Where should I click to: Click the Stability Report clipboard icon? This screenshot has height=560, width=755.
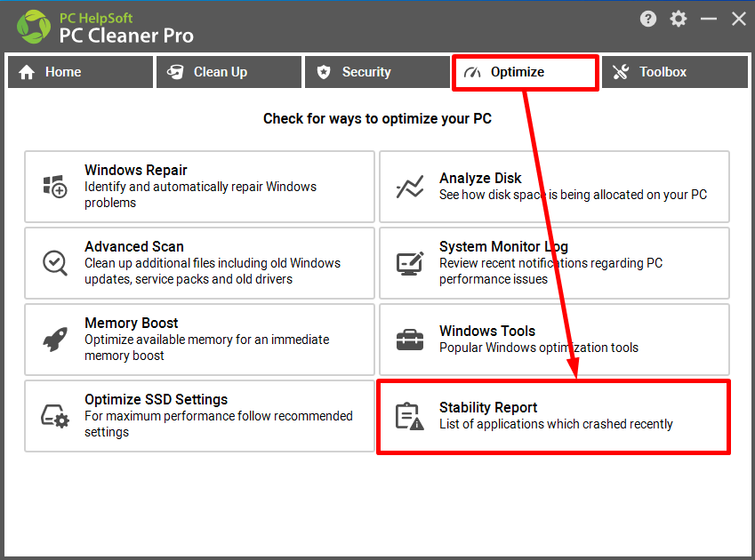click(x=410, y=416)
